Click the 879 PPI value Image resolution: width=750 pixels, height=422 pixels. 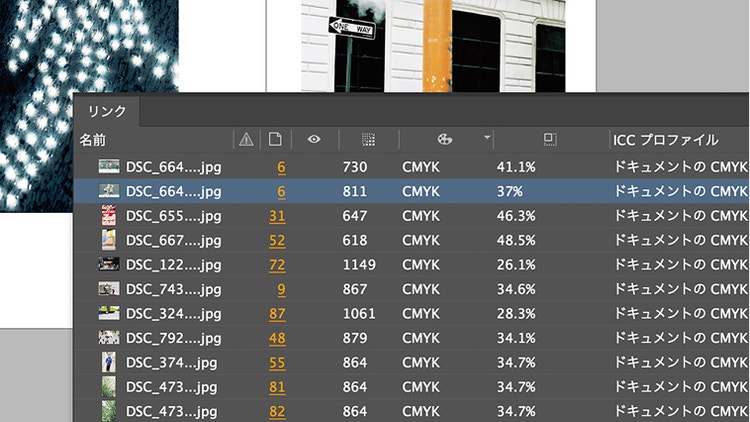coord(355,338)
